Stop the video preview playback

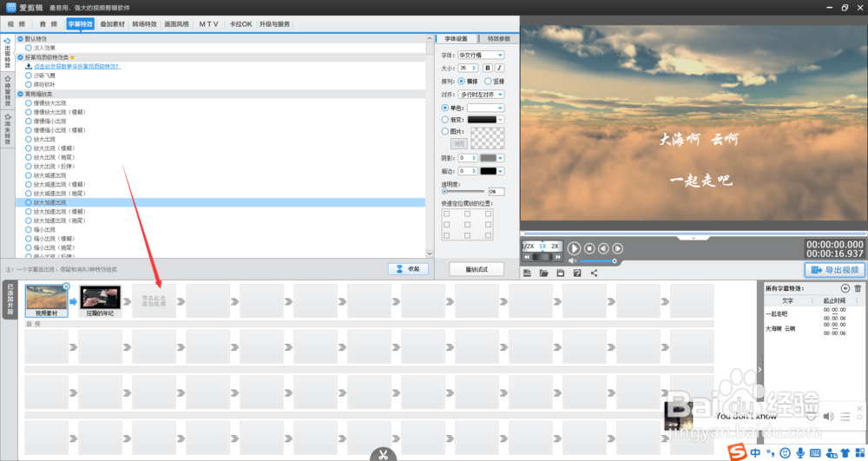[589, 249]
